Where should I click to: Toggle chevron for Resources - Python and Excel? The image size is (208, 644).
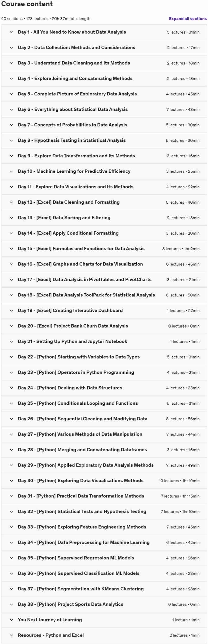(x=11, y=635)
